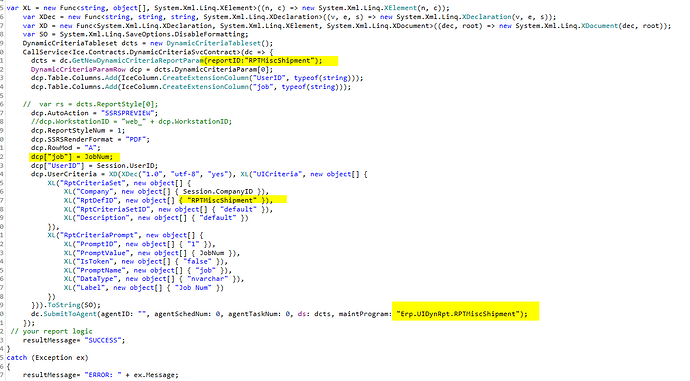
Task: Click the "Company" element name
Action: click(x=94, y=192)
